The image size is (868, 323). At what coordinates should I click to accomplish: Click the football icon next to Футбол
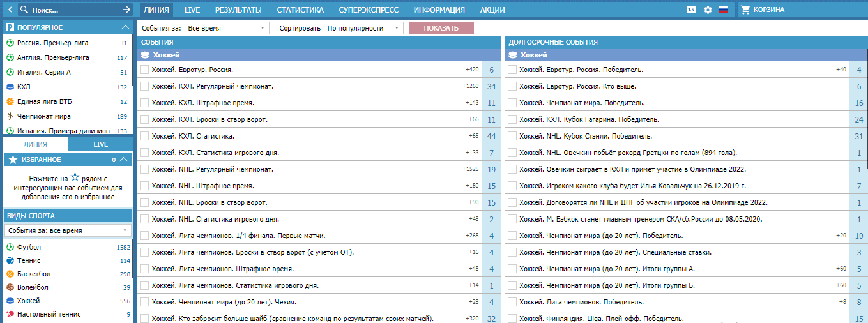[x=10, y=247]
